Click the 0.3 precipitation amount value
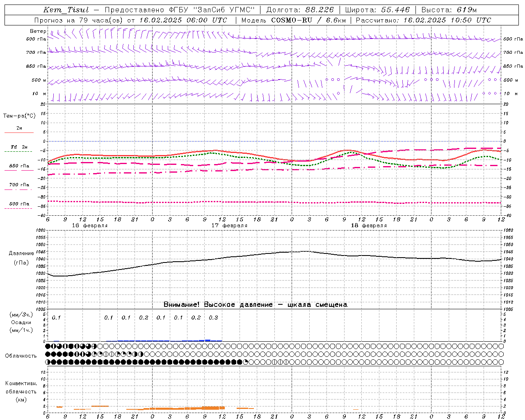 [213, 317]
